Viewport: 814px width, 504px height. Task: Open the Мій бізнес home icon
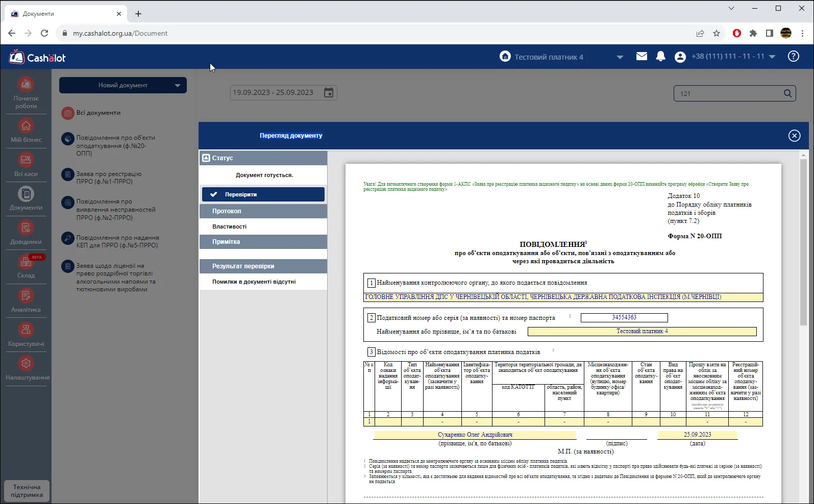pos(26,125)
